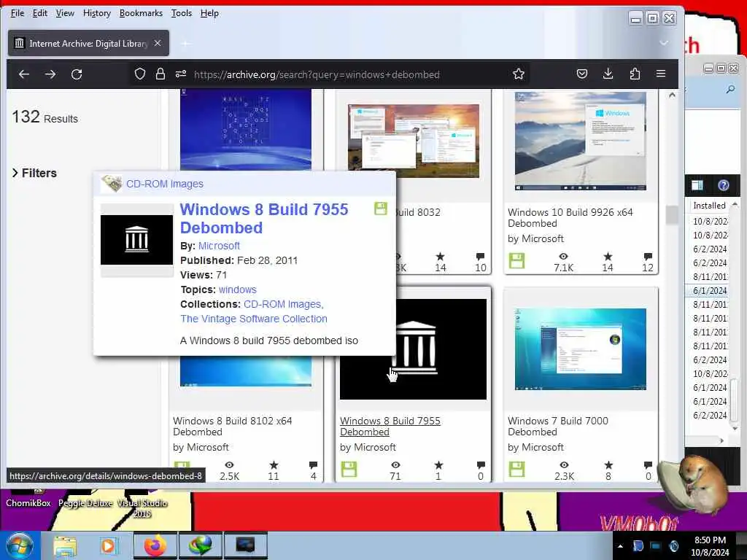This screenshot has width=747, height=560.
Task: Click the floppy icon on Build 9926 card
Action: [x=516, y=261]
